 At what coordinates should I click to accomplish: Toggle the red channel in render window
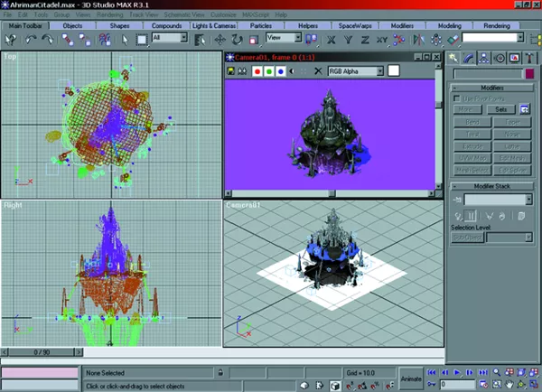[257, 71]
